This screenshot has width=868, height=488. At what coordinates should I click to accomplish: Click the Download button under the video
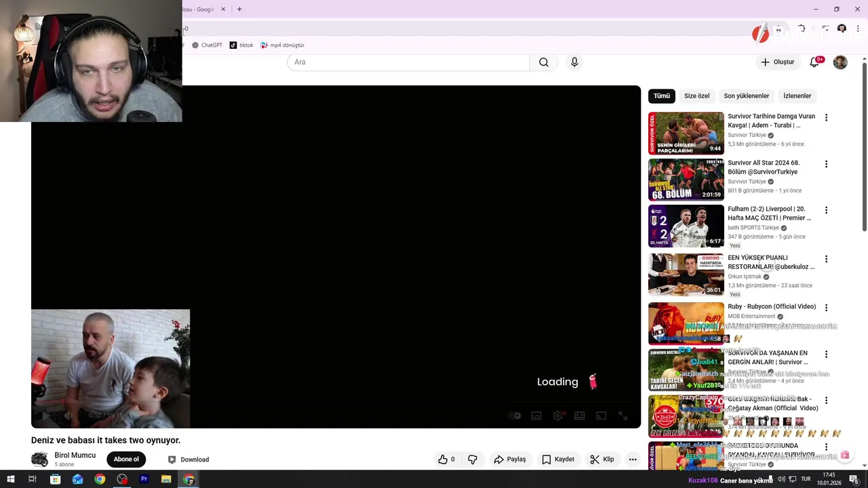click(188, 460)
